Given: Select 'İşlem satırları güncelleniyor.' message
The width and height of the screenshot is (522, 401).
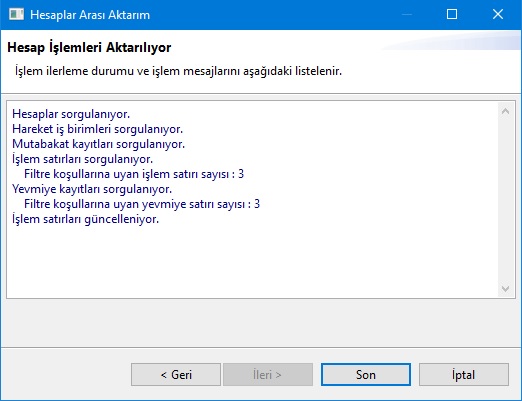Looking at the screenshot, I should click(86, 219).
